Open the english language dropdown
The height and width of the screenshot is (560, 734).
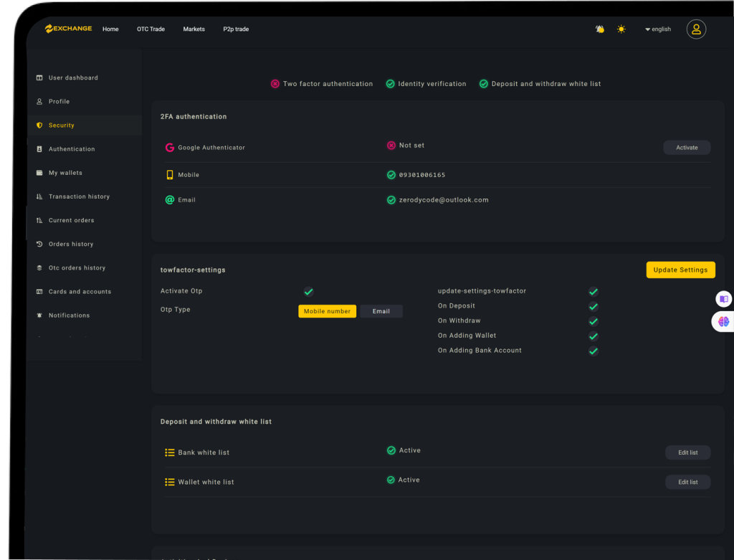tap(658, 29)
